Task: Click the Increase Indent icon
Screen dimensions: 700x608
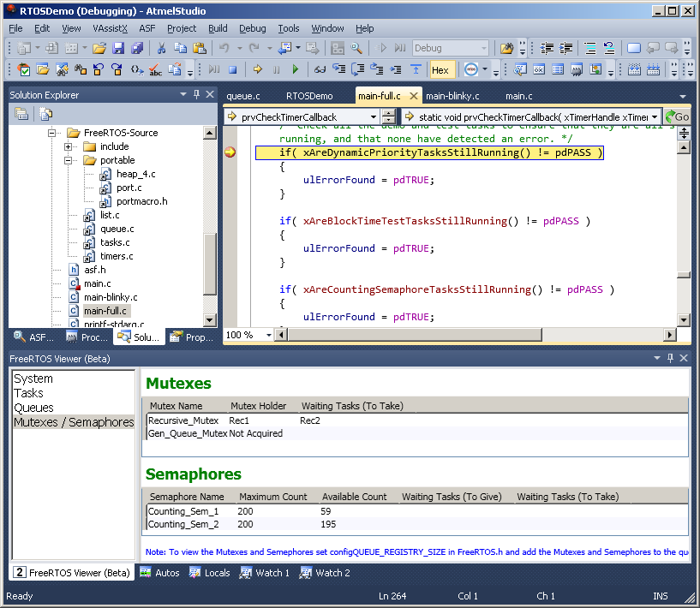Action: click(x=566, y=48)
